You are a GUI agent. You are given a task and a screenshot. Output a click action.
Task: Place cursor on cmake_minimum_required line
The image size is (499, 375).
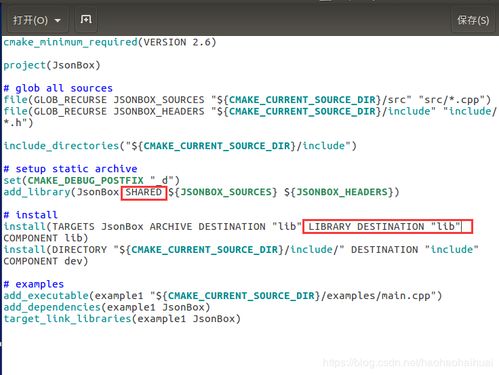click(x=110, y=42)
